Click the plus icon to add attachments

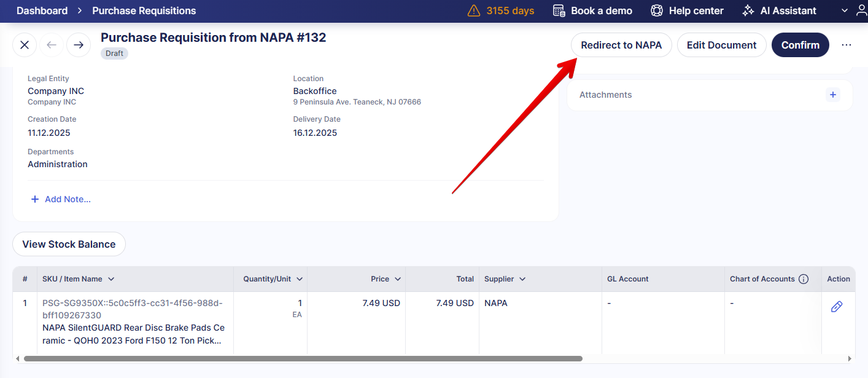click(833, 95)
